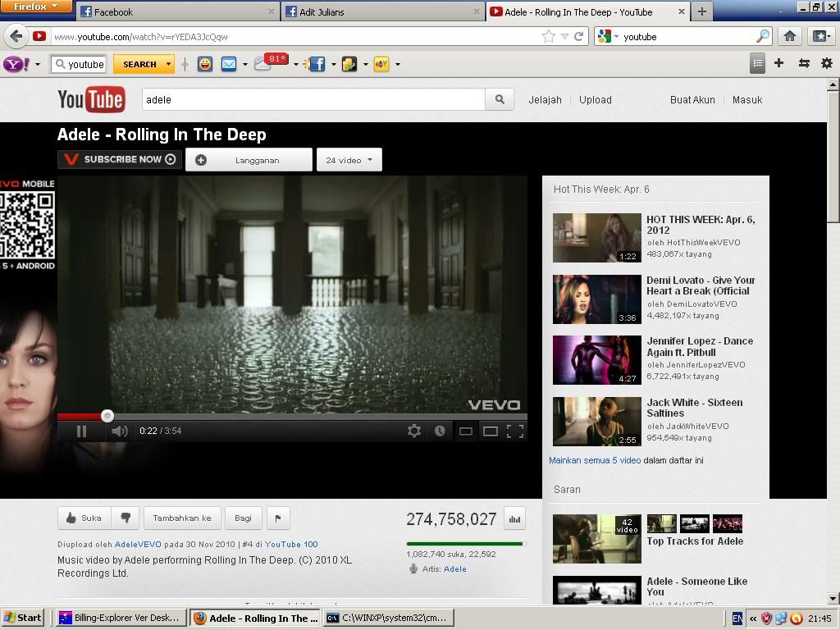Subscribe via Langganan button
The height and width of the screenshot is (630, 840).
(249, 160)
